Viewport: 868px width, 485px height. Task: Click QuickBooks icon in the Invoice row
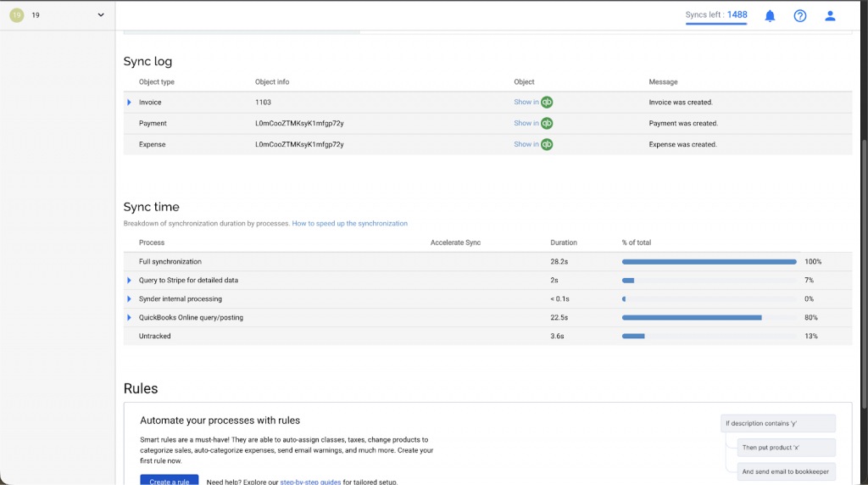click(x=547, y=103)
